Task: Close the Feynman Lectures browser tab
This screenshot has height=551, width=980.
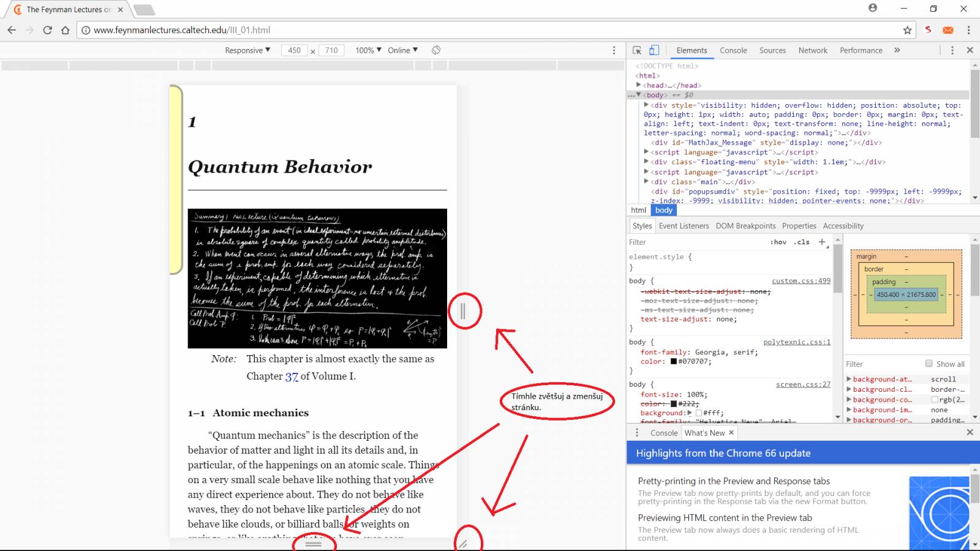Action: pyautogui.click(x=120, y=10)
